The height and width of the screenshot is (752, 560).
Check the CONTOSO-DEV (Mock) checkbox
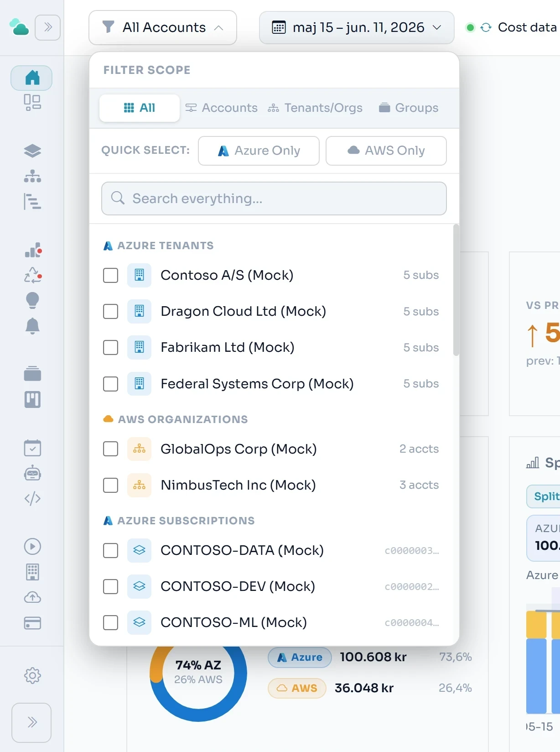[x=110, y=586]
